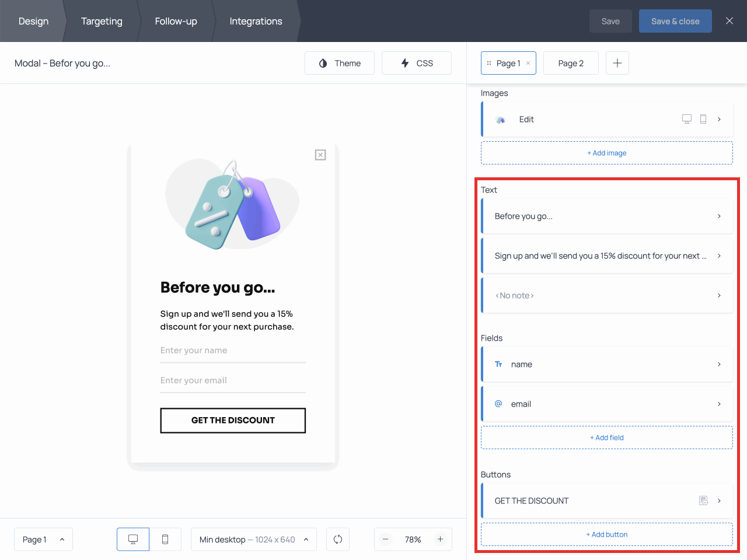This screenshot has height=560, width=747.
Task: Click the 'Enter your email' input field
Action: click(x=233, y=380)
